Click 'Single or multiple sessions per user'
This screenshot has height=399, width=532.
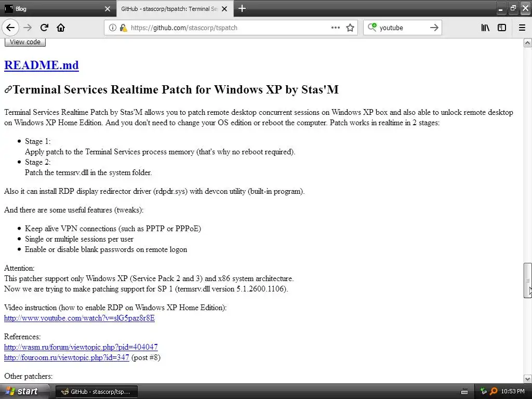point(79,239)
